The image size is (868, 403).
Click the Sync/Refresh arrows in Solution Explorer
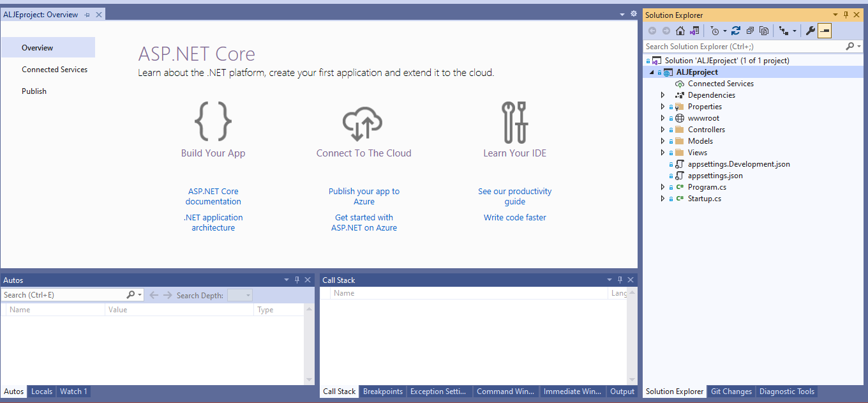736,31
